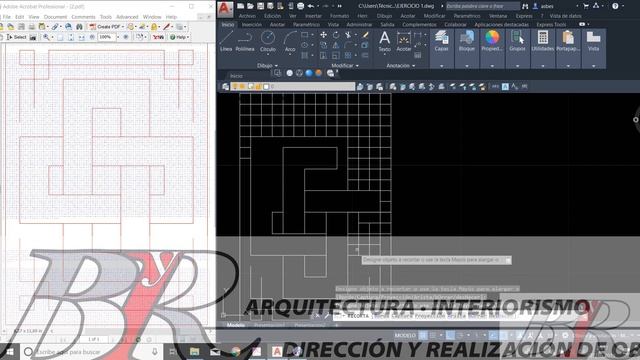The image size is (640, 360).
Task: Expand the Modificar panel flyout
Action: 345,66
